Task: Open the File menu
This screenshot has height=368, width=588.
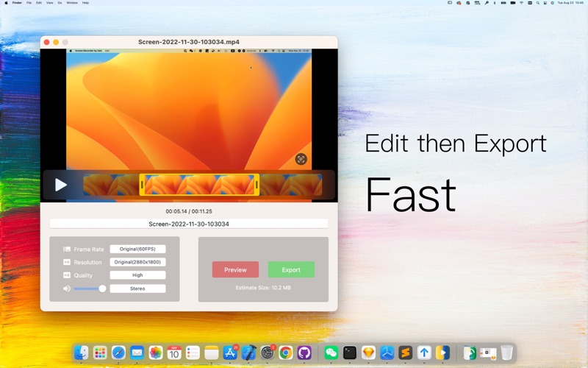Action: [29, 3]
